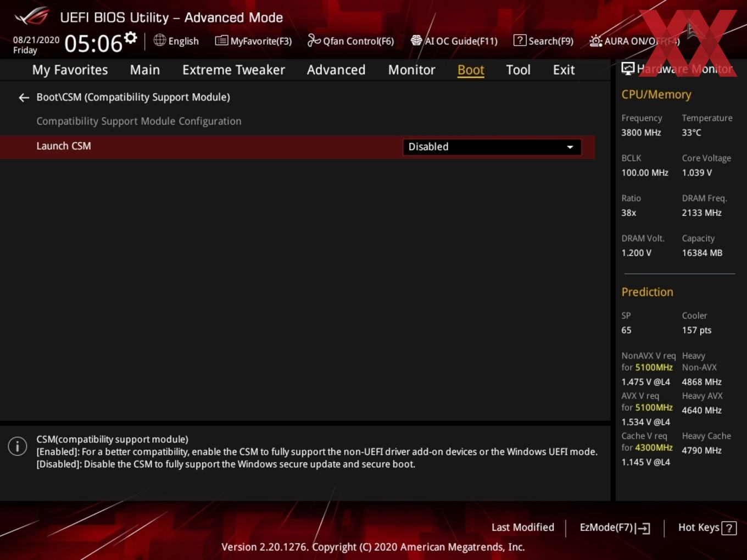This screenshot has width=747, height=560.
Task: Click Last Modified
Action: 523,527
